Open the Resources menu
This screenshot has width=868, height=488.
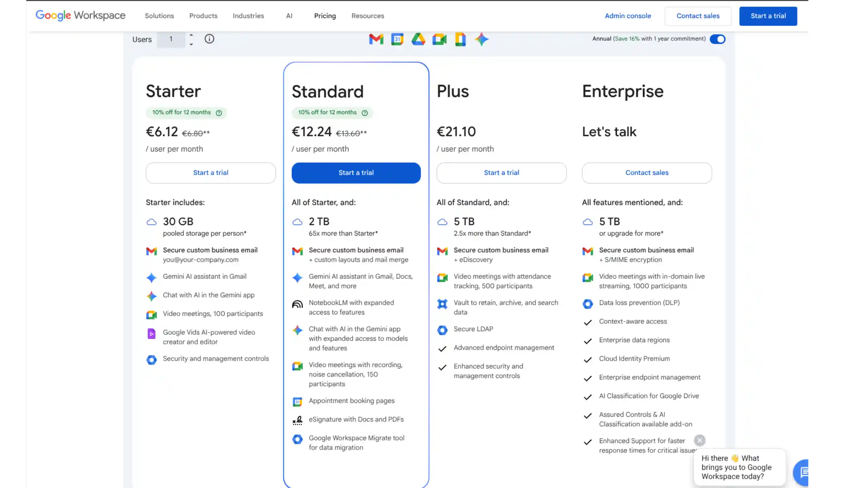pos(368,16)
